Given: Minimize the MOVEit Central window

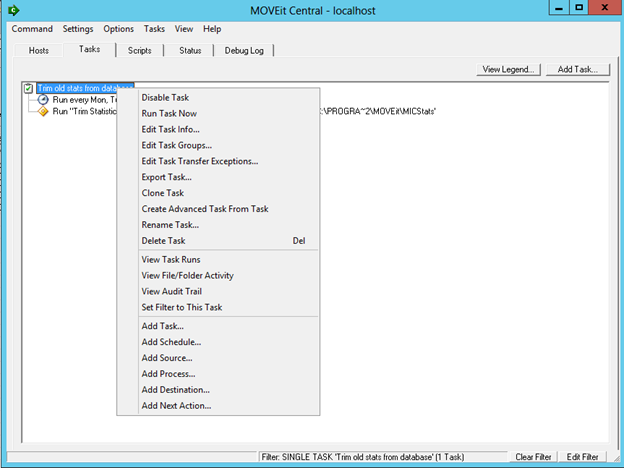Looking at the screenshot, I should tap(559, 8).
